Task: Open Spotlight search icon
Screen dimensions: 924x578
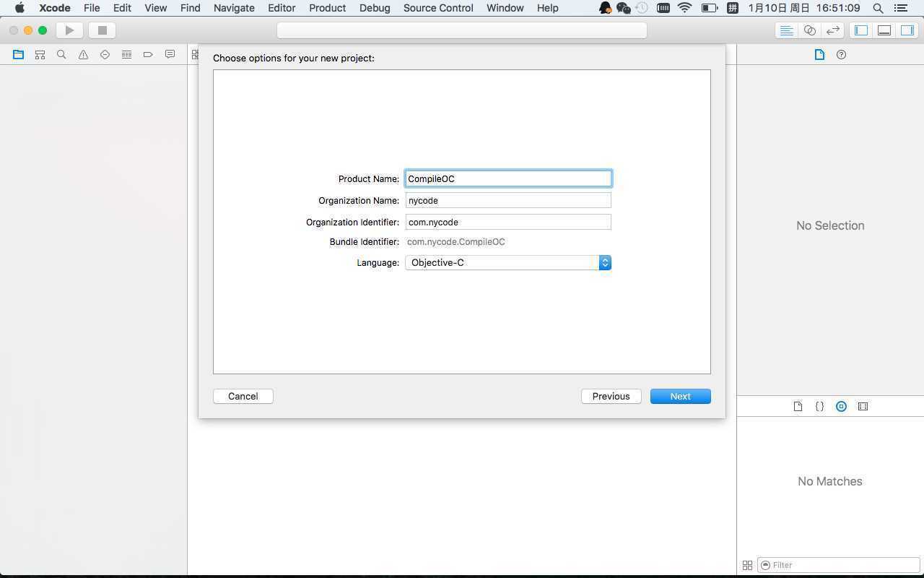Action: coord(878,8)
